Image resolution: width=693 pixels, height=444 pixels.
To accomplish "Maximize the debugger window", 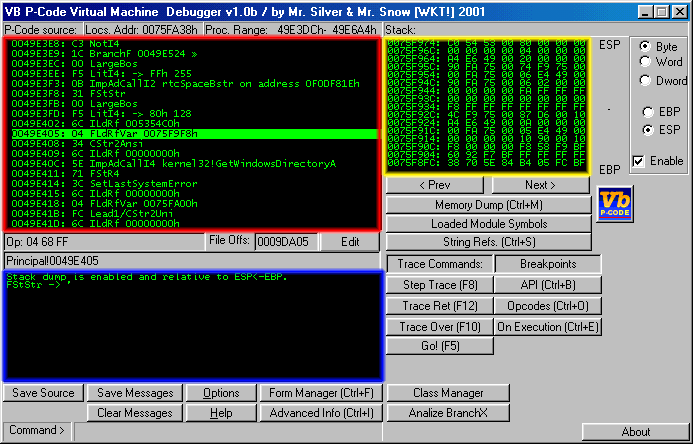I will coord(662,11).
